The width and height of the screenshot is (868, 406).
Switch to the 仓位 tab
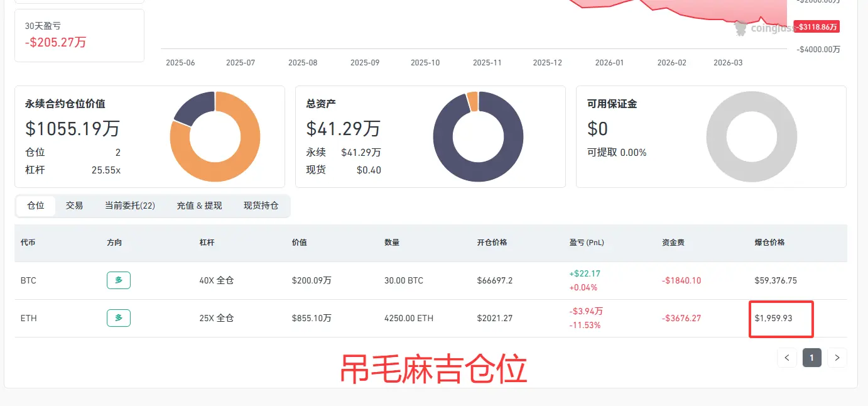[36, 206]
